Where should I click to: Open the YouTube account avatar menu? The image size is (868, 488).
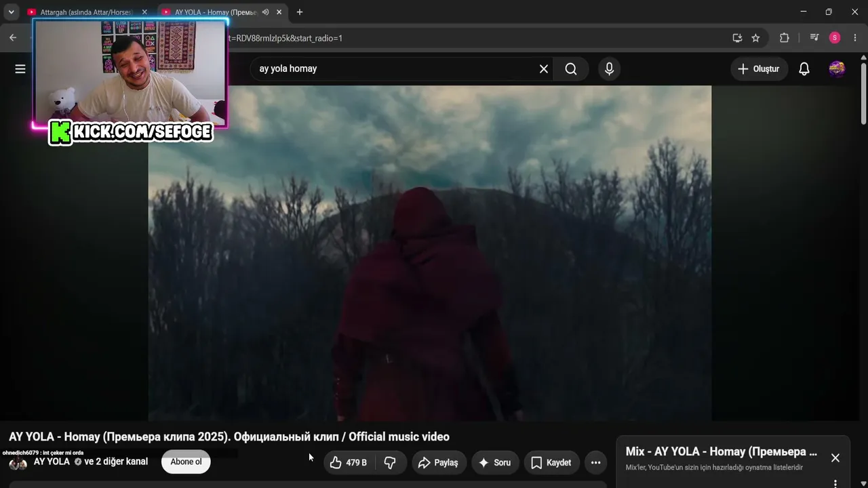pos(837,68)
